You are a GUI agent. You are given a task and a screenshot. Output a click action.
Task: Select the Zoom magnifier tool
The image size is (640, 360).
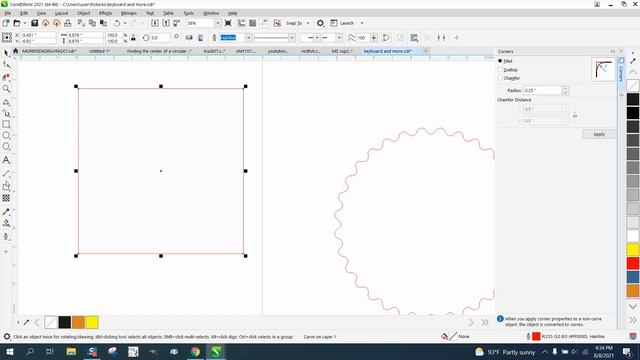[x=6, y=89]
